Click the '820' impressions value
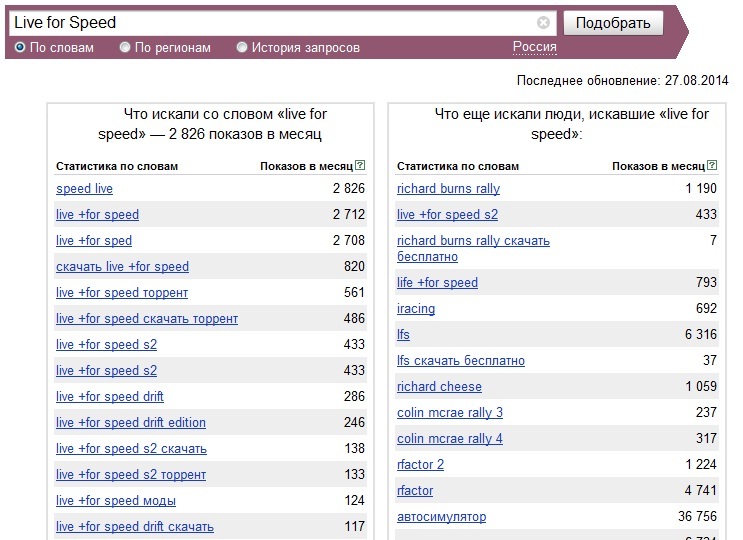The image size is (743, 540). click(354, 266)
